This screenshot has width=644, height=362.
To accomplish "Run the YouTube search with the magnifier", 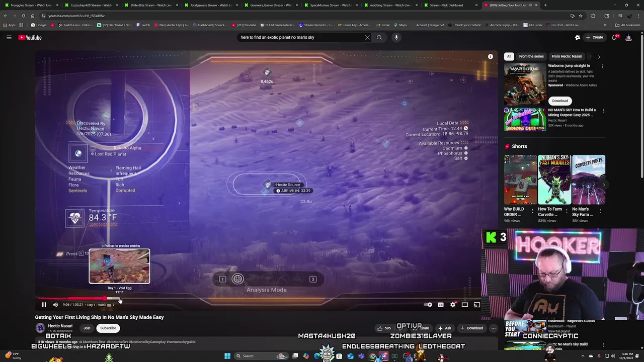I will pyautogui.click(x=379, y=37).
